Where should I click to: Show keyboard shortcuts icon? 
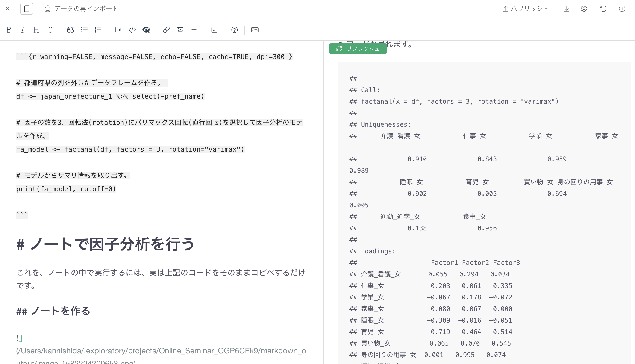255,30
